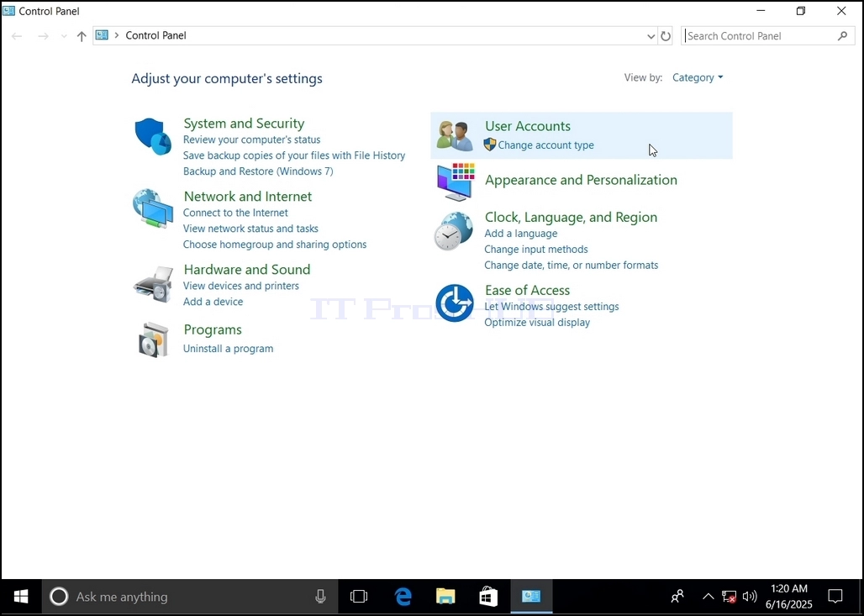Click the Cortana circle icon
Screen dimensions: 864x616
coord(59,597)
